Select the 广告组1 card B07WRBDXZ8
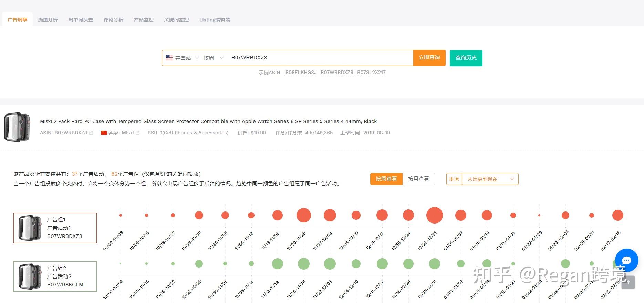 pyautogui.click(x=55, y=228)
